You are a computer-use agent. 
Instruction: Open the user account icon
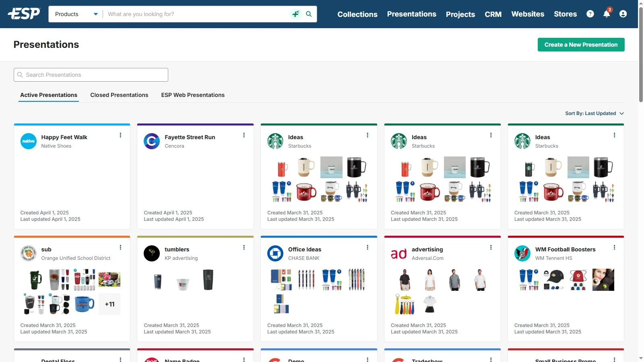623,14
